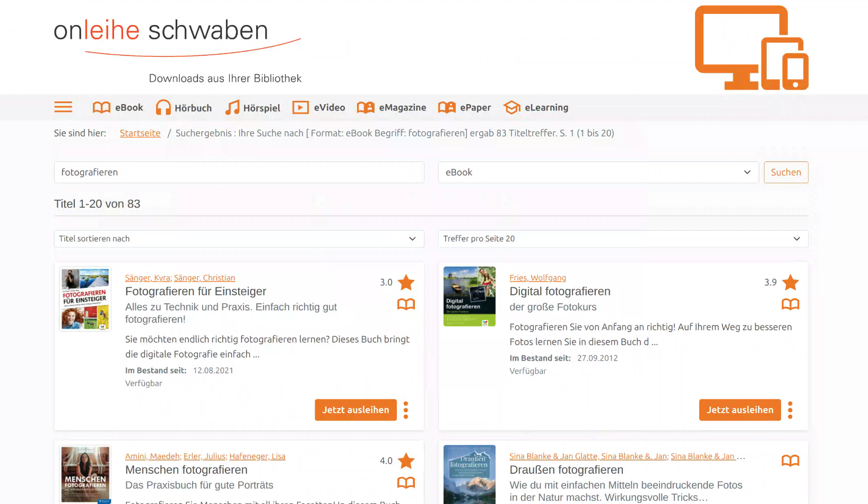The image size is (868, 504).
Task: Go to the Hörbuch category
Action: [x=184, y=108]
